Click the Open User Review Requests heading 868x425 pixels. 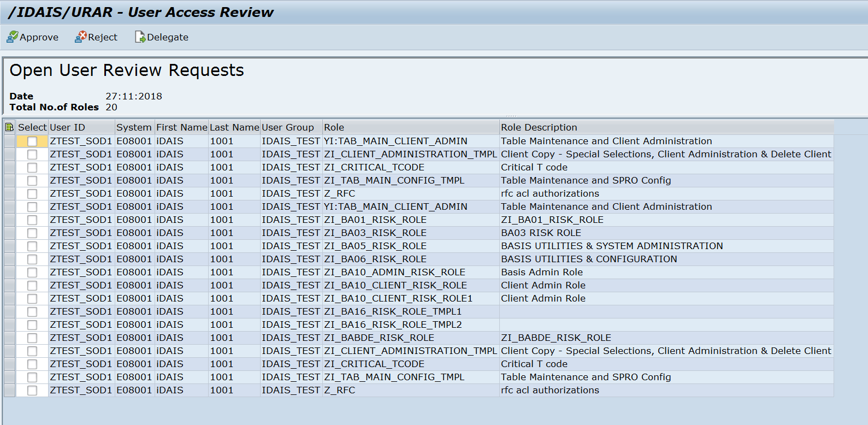click(x=127, y=70)
